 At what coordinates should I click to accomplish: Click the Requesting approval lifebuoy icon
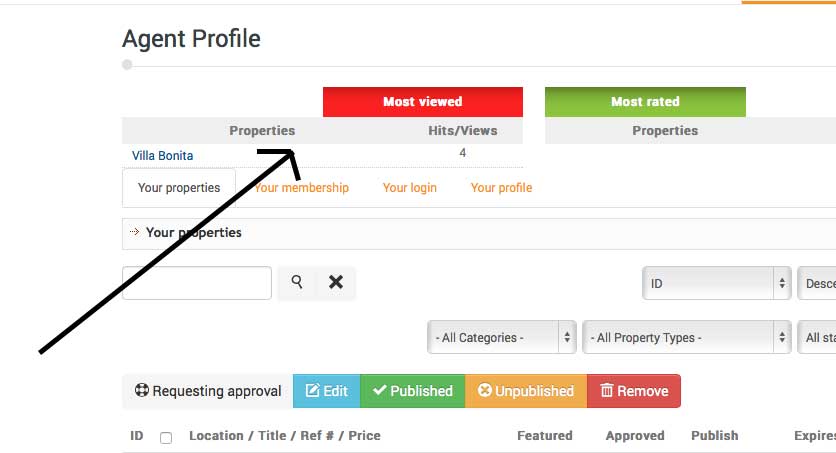pos(142,391)
